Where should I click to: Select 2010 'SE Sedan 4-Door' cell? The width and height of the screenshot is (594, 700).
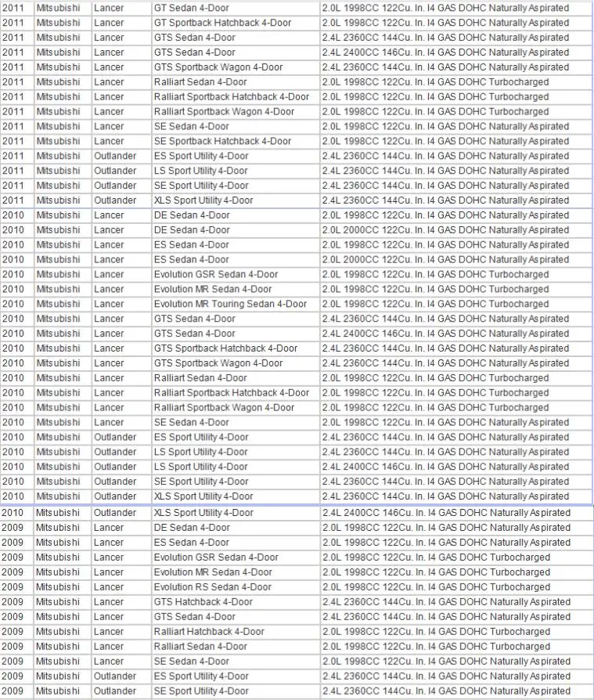click(236, 422)
